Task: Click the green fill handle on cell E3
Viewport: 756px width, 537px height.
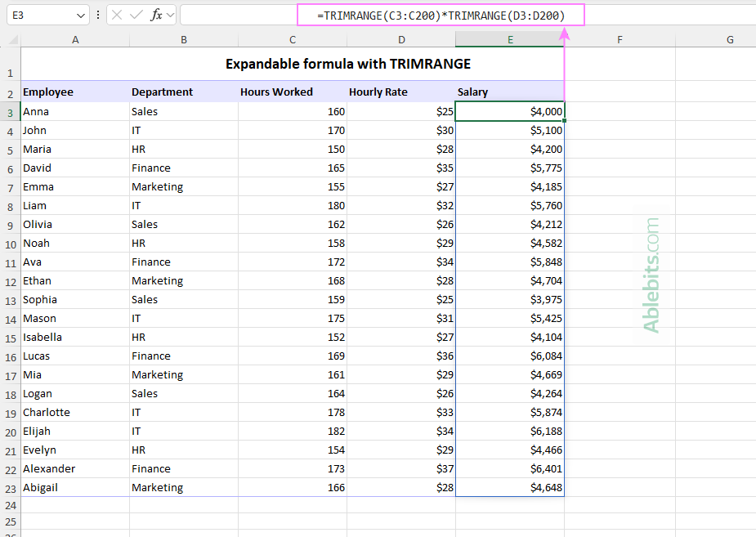Action: (564, 121)
